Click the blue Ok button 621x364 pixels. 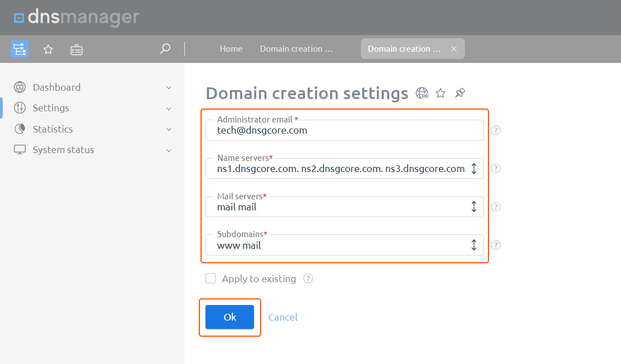click(229, 317)
